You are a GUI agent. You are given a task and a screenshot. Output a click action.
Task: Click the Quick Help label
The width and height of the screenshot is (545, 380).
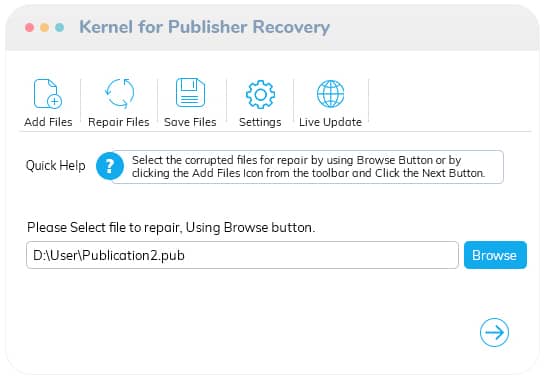click(56, 165)
